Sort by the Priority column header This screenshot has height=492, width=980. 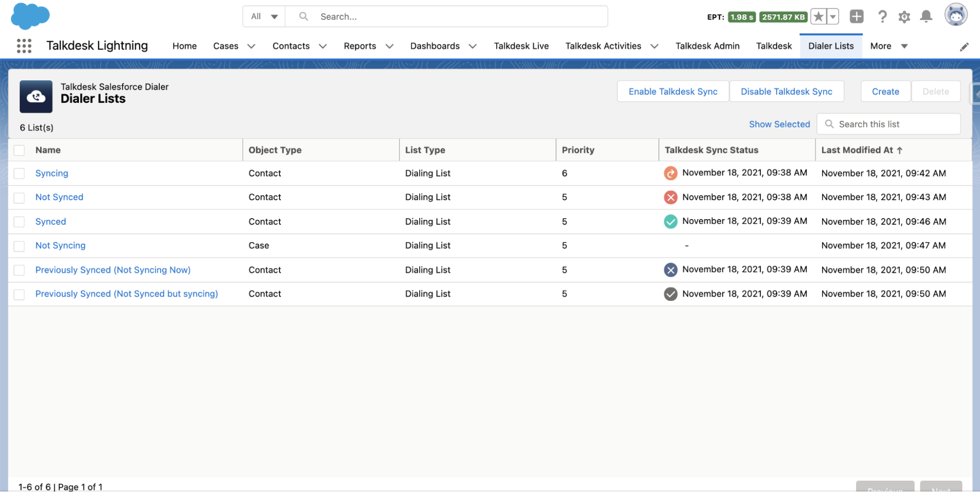point(578,150)
